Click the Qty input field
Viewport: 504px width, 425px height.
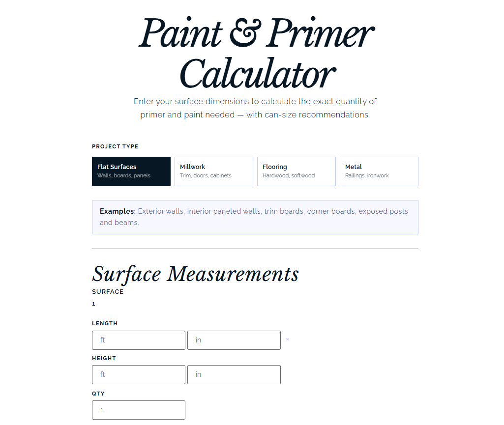click(139, 410)
